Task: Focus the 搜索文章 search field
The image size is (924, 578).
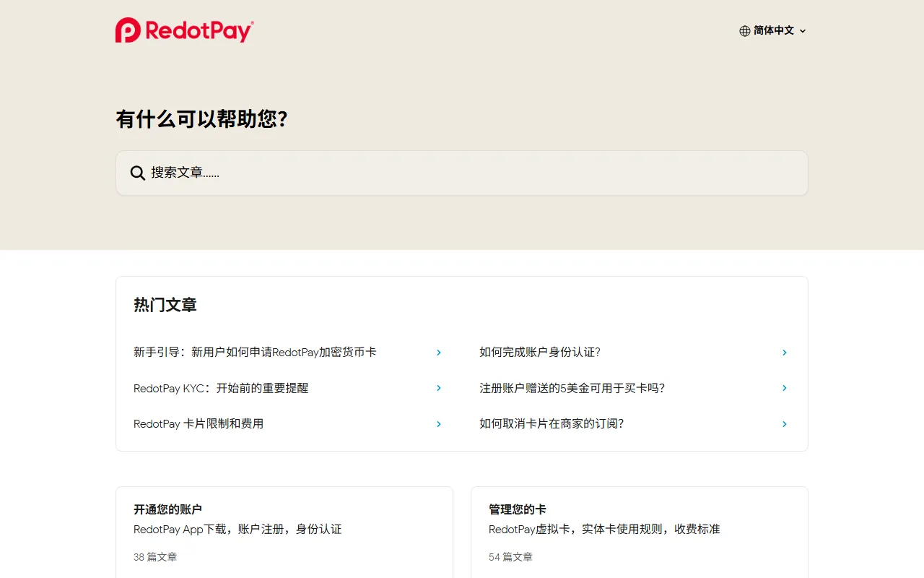Action: 462,173
